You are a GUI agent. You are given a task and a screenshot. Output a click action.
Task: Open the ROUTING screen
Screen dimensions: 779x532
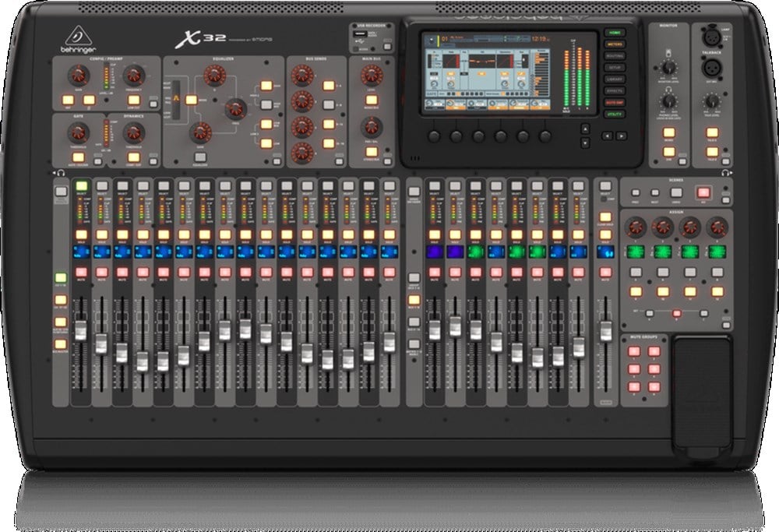(x=615, y=55)
